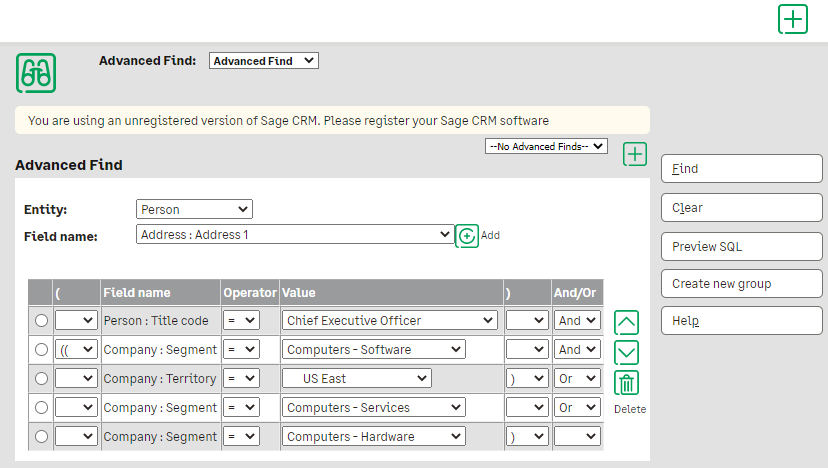Open Or dropdown in Computers - Services row

coord(577,407)
